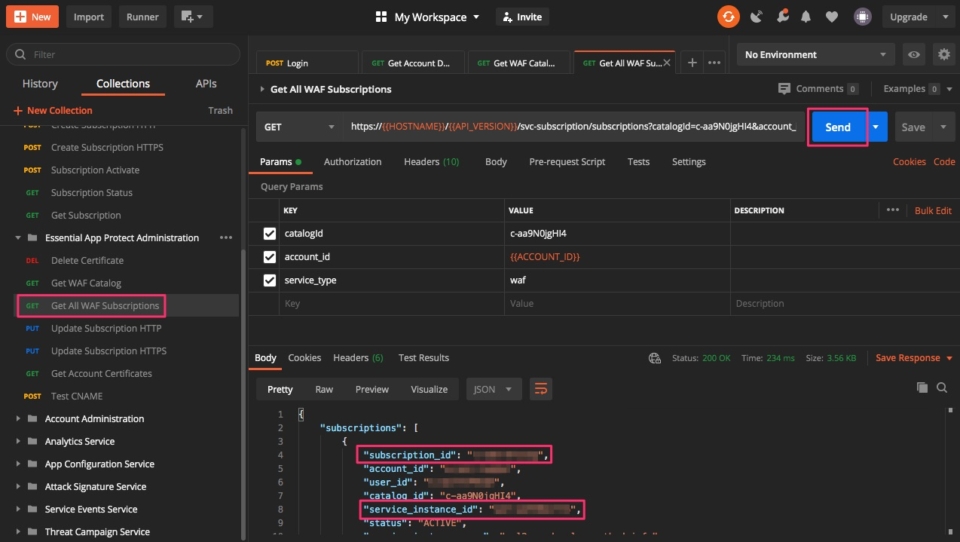Screen dimensions: 960x542
Task: Open the JSON format dropdown
Action: point(493,389)
